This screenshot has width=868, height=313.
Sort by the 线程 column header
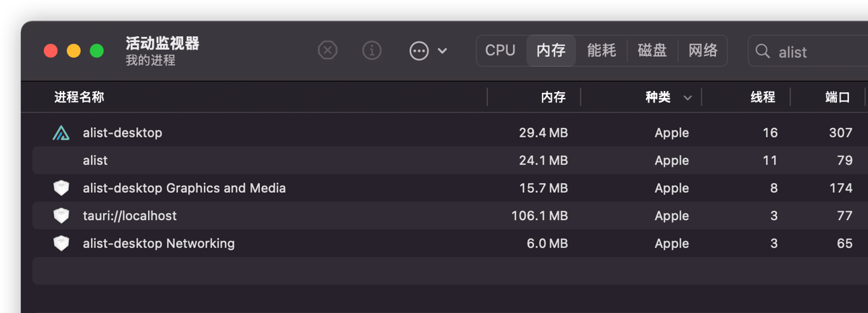tap(763, 97)
